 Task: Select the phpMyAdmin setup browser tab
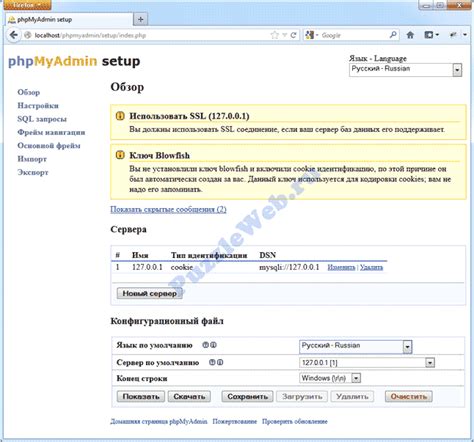(69, 20)
